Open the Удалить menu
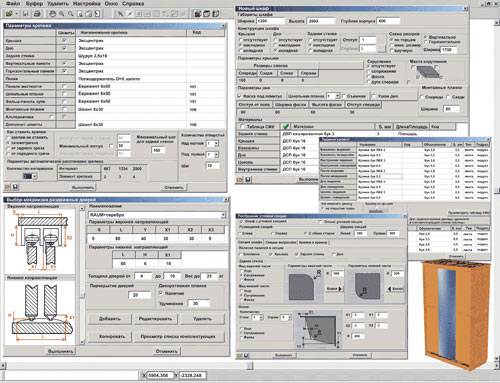Screen dimensions: 500x383 point(58,4)
